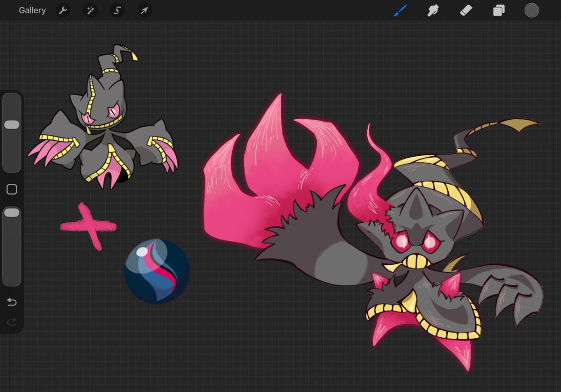Click the brush size slider handle

(x=12, y=124)
